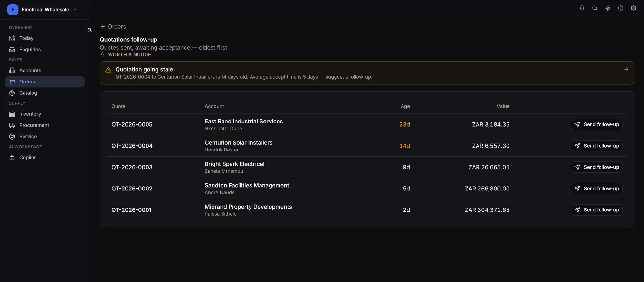This screenshot has height=282, width=644.
Task: Send follow-up for East Rand Industrial Services
Action: pyautogui.click(x=596, y=124)
